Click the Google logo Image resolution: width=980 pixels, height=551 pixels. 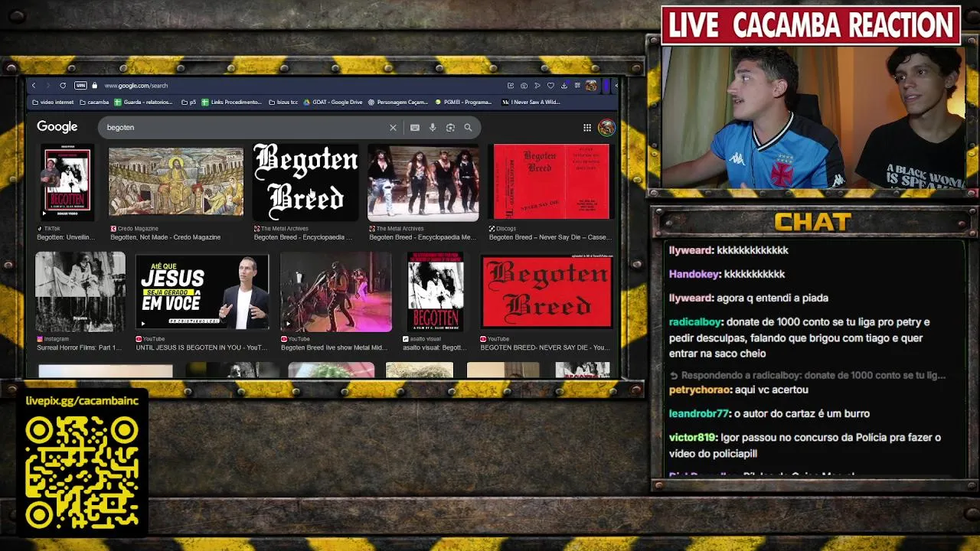click(57, 127)
